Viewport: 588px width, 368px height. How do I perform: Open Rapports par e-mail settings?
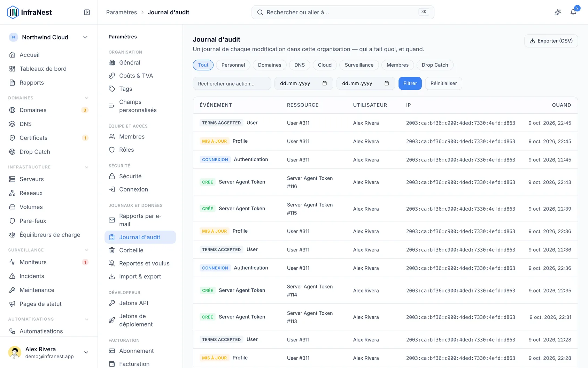click(140, 220)
